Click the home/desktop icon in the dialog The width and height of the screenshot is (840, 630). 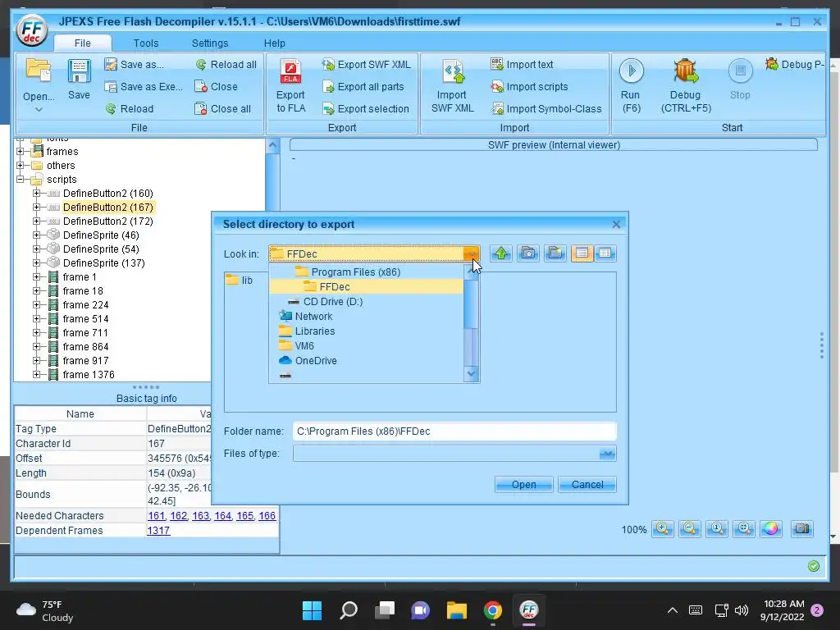click(x=528, y=253)
